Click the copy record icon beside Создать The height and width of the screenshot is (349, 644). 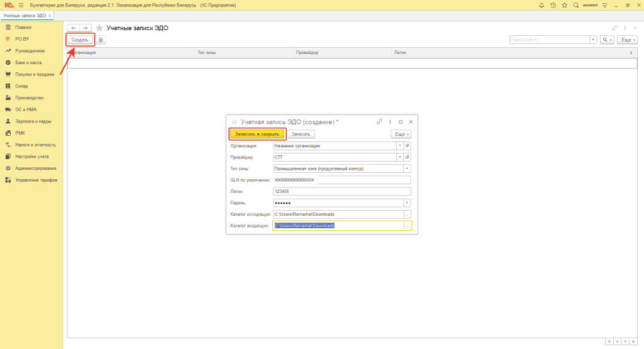tap(101, 40)
